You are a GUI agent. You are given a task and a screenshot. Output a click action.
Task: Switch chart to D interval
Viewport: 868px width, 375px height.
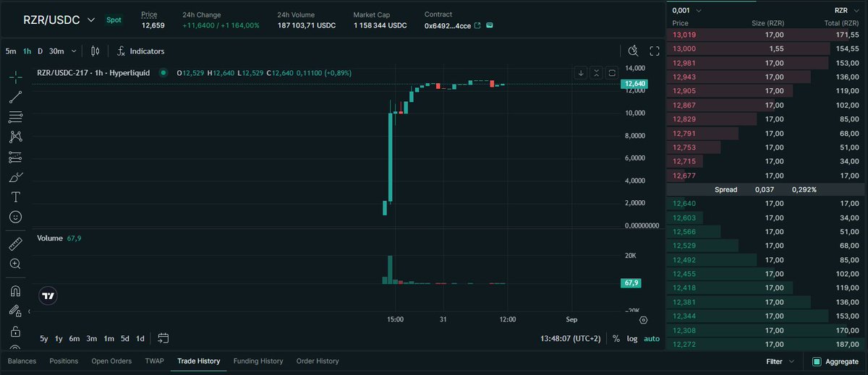(x=41, y=51)
